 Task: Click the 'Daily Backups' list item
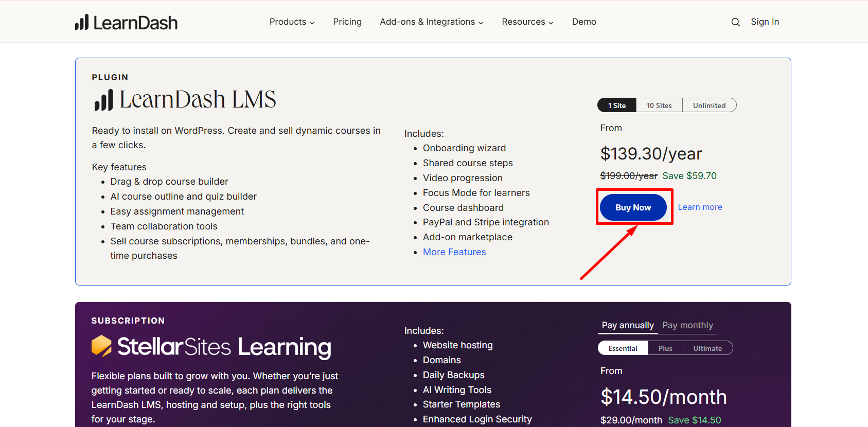[453, 375]
